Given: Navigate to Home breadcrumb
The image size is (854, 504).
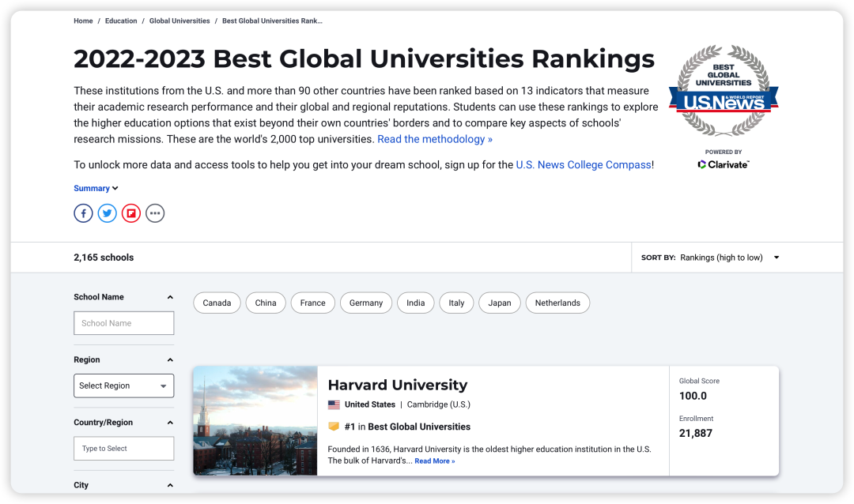Looking at the screenshot, I should click(83, 21).
